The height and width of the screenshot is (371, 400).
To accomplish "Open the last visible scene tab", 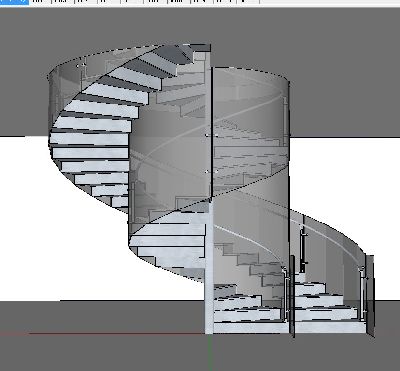I will coord(248,1).
